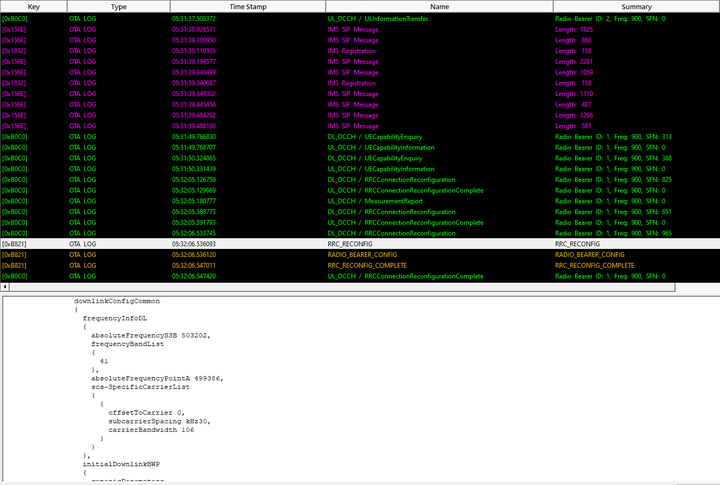Click frequencyInfoDL in the decoded message pane
Screen dimensions: 720x485
[x=115, y=318]
